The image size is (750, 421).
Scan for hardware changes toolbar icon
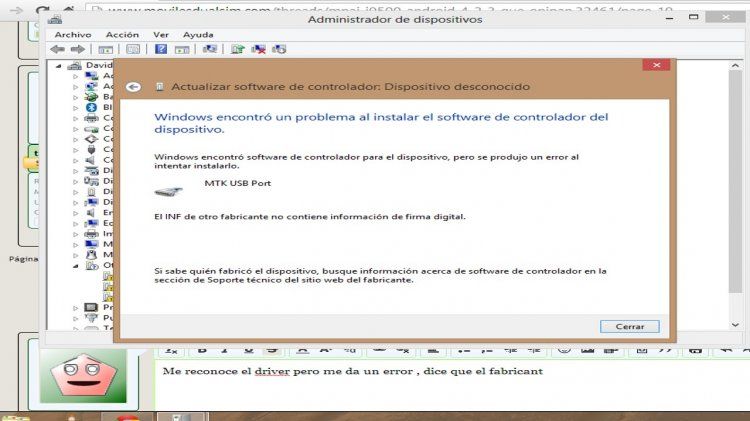[x=210, y=49]
